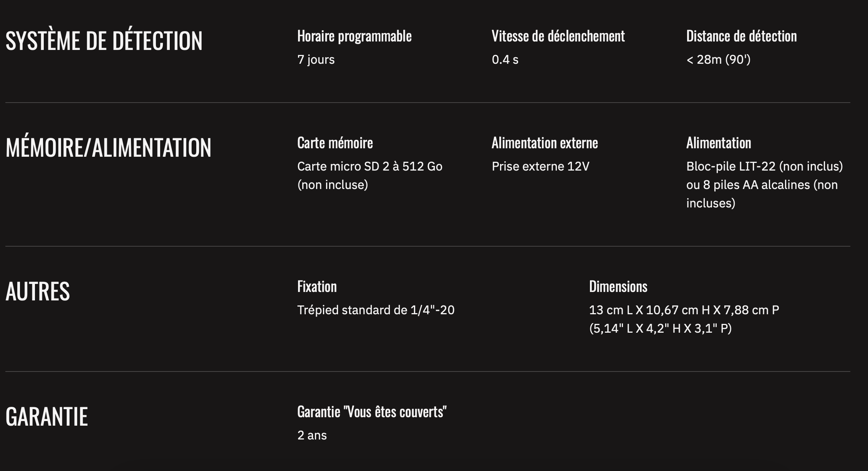Click the Trépied standard de 1/4"-20 text
This screenshot has height=471, width=868.
(x=376, y=310)
